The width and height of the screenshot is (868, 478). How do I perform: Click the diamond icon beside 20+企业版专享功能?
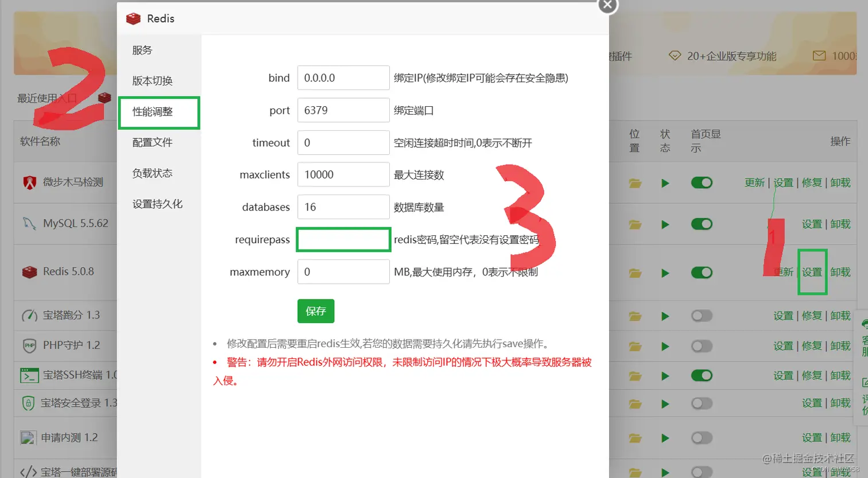675,56
